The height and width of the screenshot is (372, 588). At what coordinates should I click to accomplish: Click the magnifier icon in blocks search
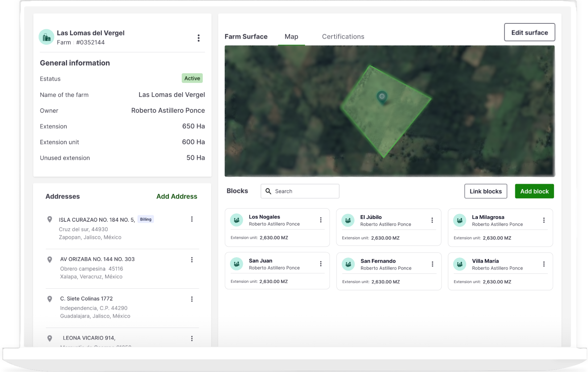pos(268,191)
